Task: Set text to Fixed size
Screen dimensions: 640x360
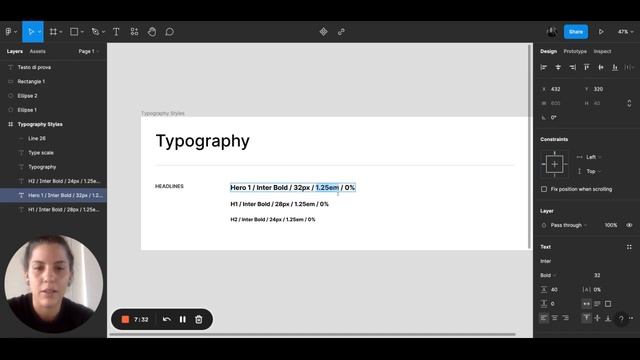Action: [x=608, y=304]
